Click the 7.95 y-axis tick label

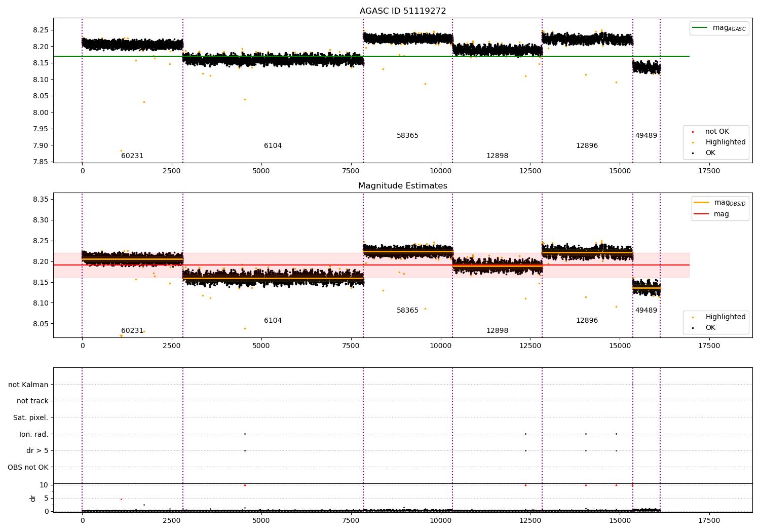click(41, 129)
